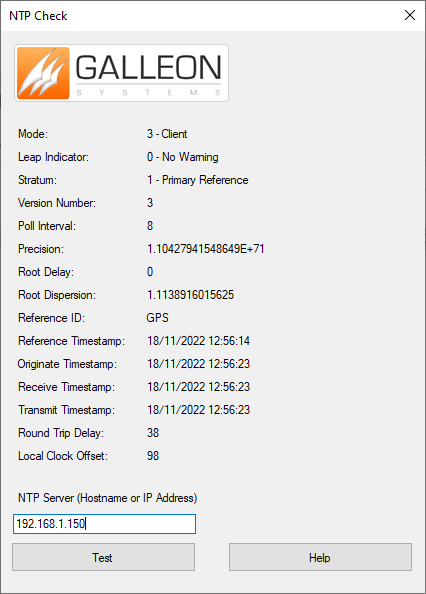426x594 pixels.
Task: Click the 'NTP Server (Hostname or IP Address)' label
Action: point(108,498)
